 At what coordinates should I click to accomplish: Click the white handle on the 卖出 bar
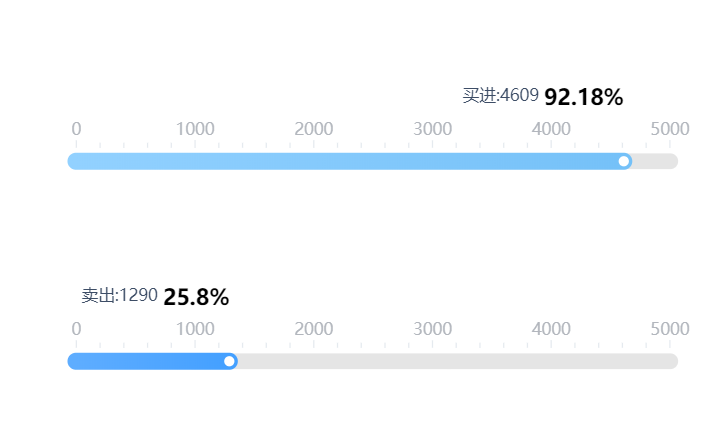tap(229, 361)
